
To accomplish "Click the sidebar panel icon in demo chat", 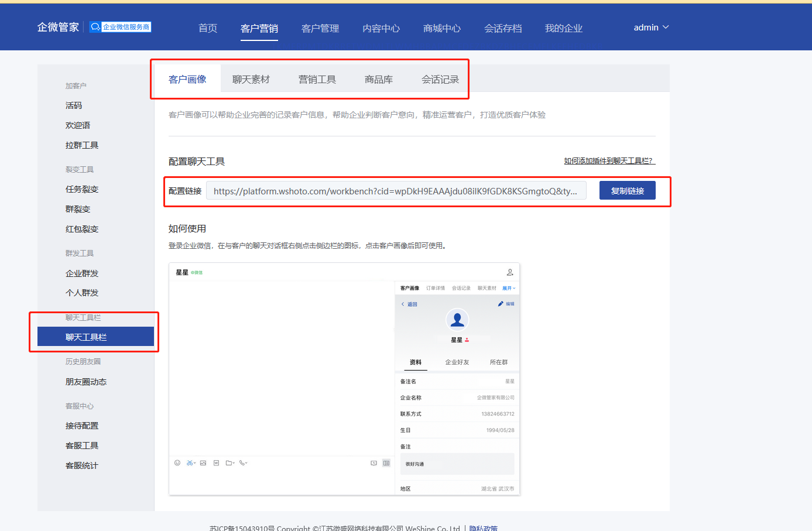I will (386, 463).
